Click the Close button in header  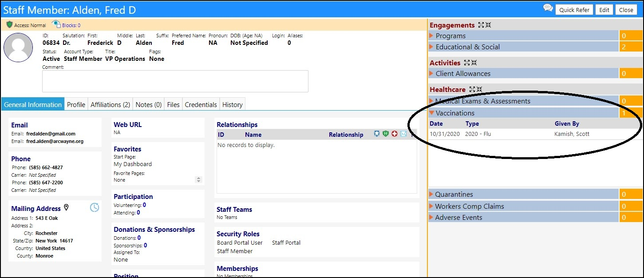click(626, 10)
